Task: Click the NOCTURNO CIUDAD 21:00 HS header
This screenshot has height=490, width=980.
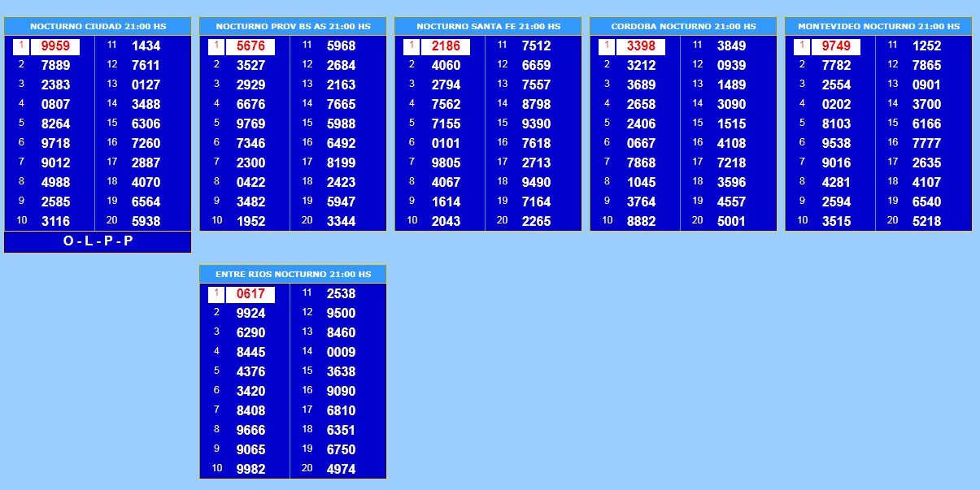Action: 98,27
